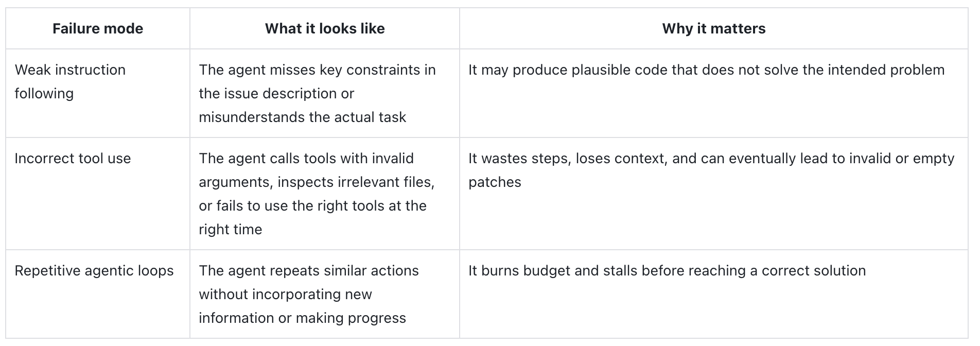Select the "Weak instruction following" cell
980x346 pixels.
(x=70, y=81)
